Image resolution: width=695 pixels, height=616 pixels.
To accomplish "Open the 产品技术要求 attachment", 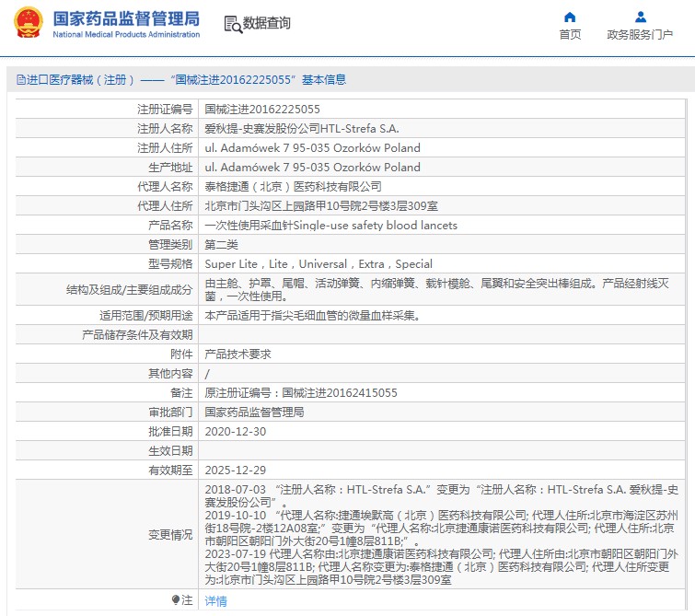I will tap(237, 354).
